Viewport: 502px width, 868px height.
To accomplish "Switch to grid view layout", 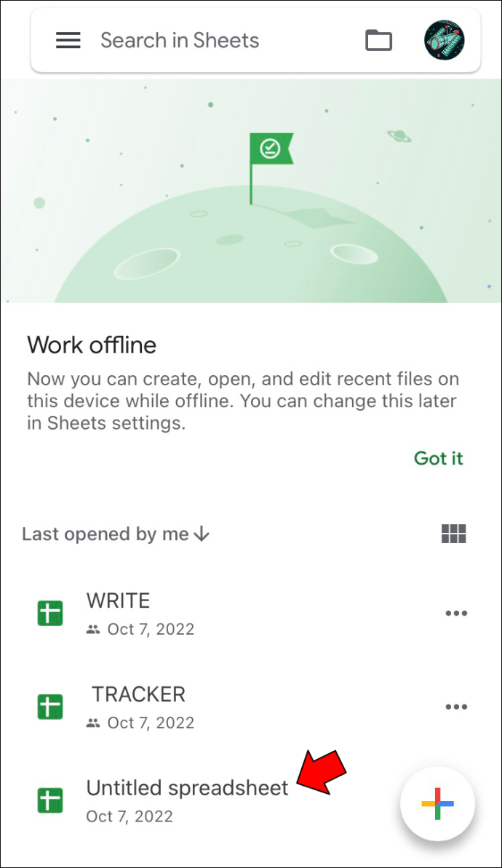I will [x=453, y=534].
